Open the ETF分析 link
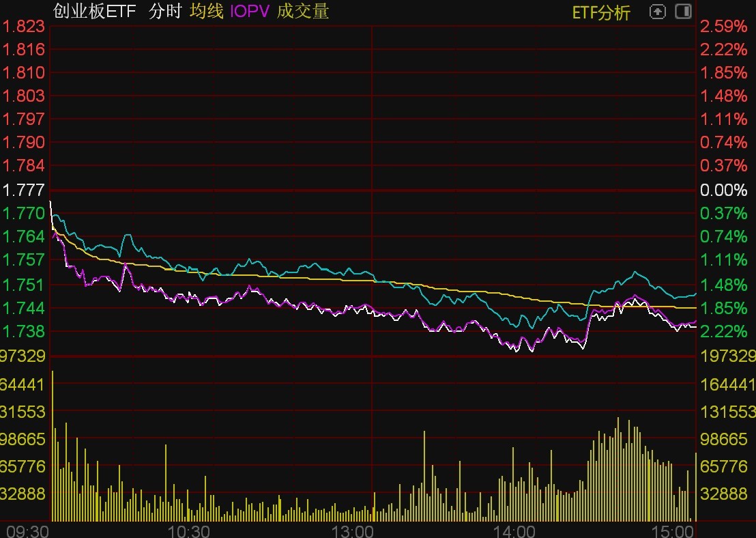756x538 pixels. click(600, 12)
